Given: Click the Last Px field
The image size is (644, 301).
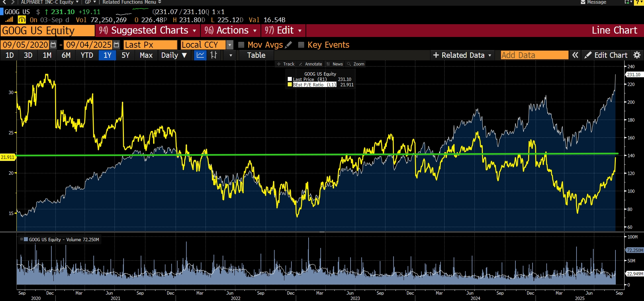Looking at the screenshot, I should pos(150,45).
